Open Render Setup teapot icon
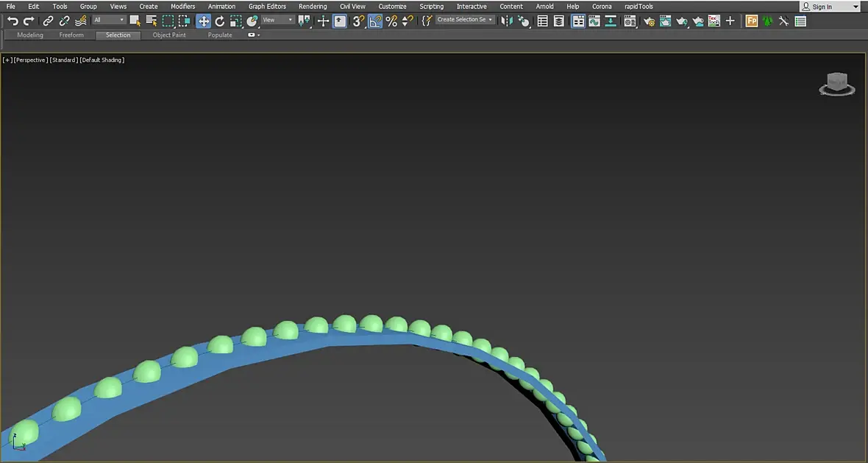 coord(649,21)
